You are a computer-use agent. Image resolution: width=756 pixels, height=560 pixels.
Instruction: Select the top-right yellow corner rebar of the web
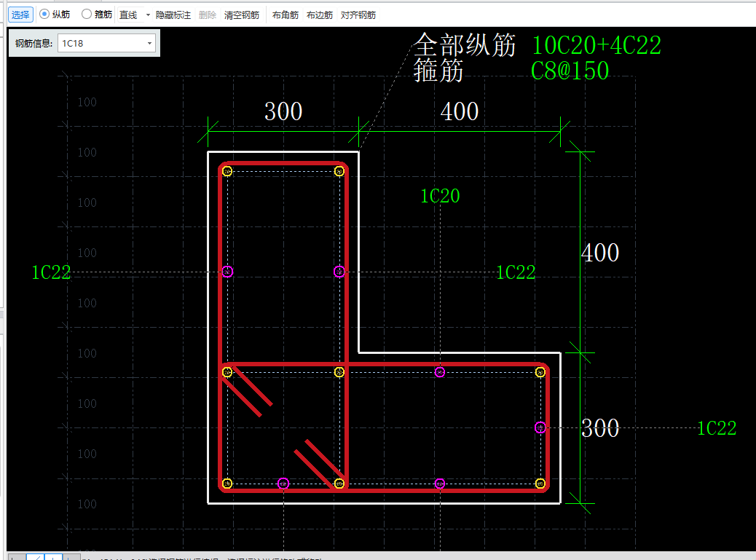339,171
